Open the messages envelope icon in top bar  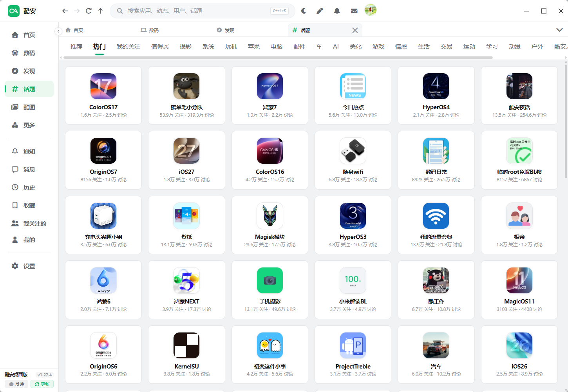pos(354,11)
